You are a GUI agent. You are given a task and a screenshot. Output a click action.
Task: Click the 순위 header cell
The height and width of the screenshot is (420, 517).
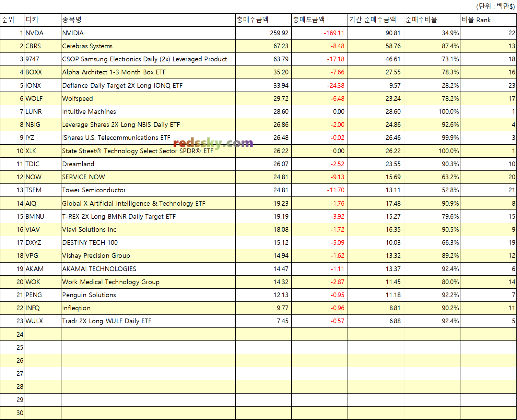(12, 20)
